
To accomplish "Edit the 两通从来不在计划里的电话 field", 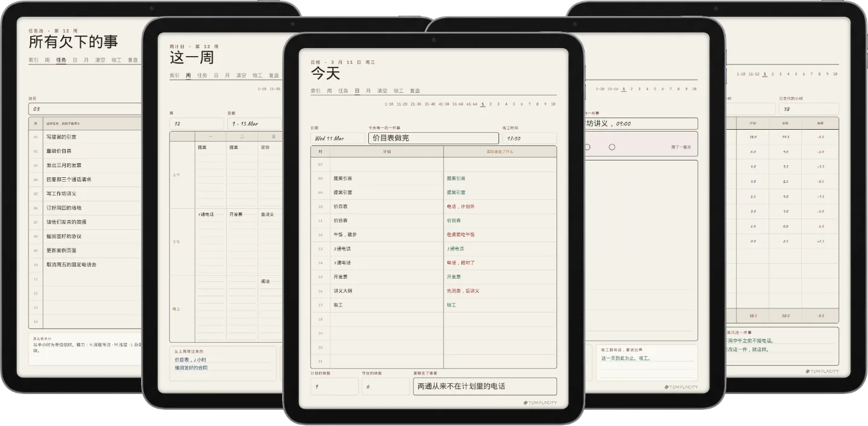I will 485,386.
